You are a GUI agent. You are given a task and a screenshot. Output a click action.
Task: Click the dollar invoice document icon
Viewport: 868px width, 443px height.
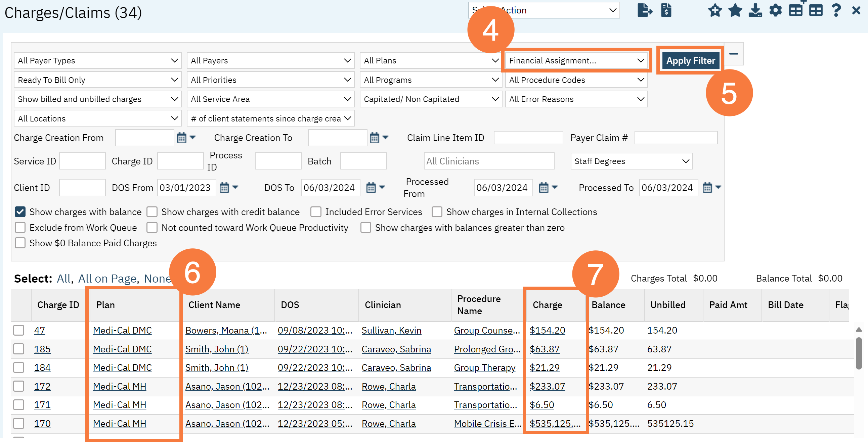(x=666, y=10)
